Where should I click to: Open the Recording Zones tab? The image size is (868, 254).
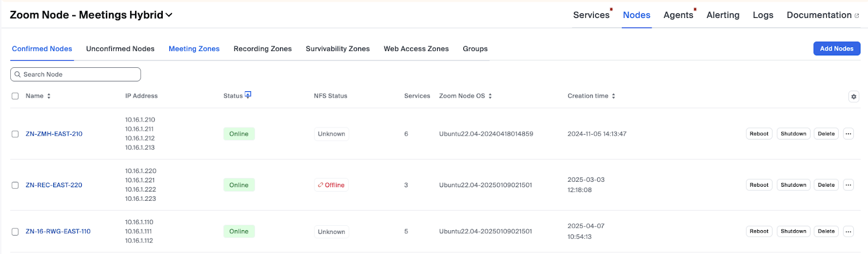263,49
